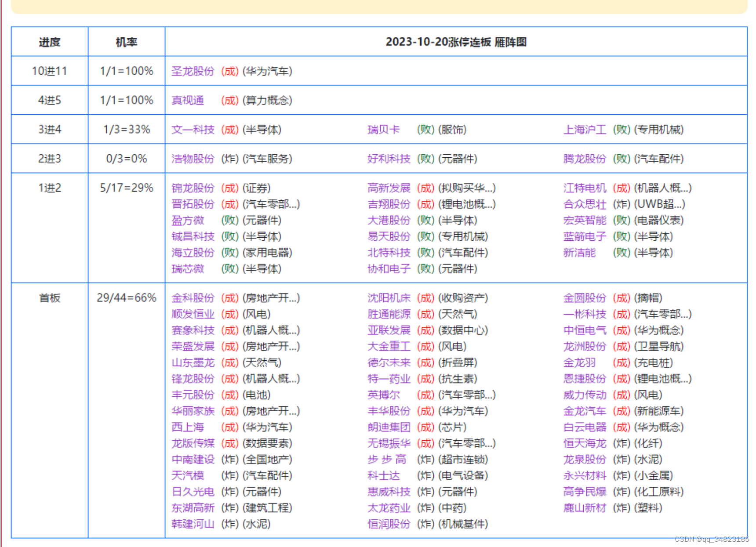Image resolution: width=756 pixels, height=547 pixels.
Task: Open the 上海沪工 stock link
Action: [x=585, y=130]
